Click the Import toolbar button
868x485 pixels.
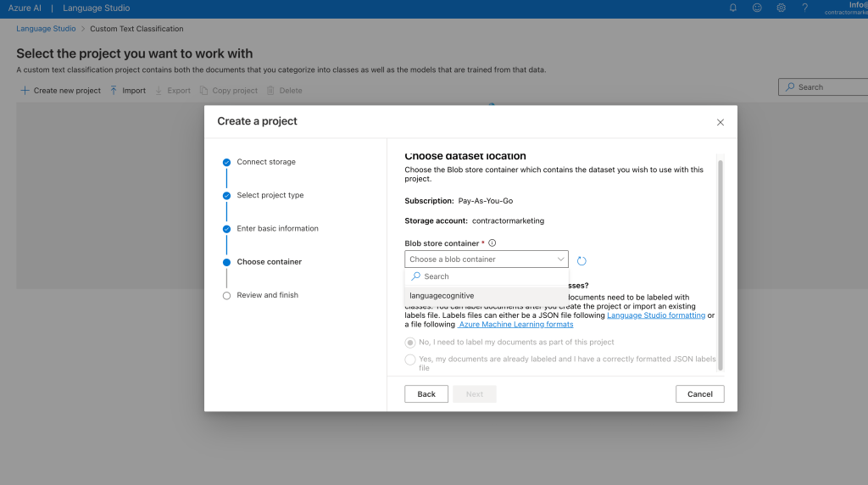coord(128,90)
